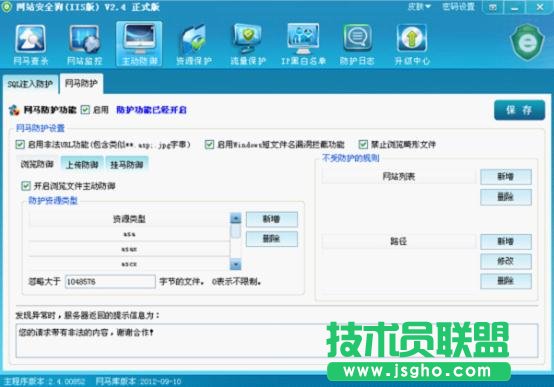Select the 上传防御 sub-tab

point(82,164)
